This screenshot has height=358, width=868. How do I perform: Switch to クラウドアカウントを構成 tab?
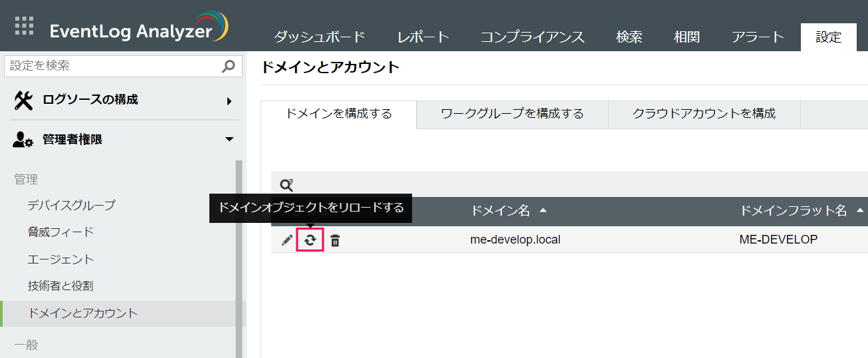point(704,114)
